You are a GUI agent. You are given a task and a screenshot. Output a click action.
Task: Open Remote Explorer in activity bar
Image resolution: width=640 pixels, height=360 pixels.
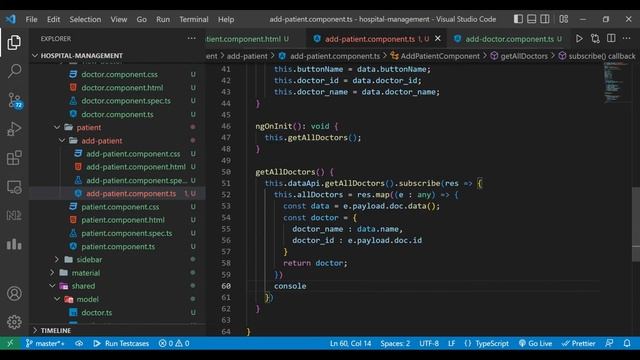click(x=14, y=187)
